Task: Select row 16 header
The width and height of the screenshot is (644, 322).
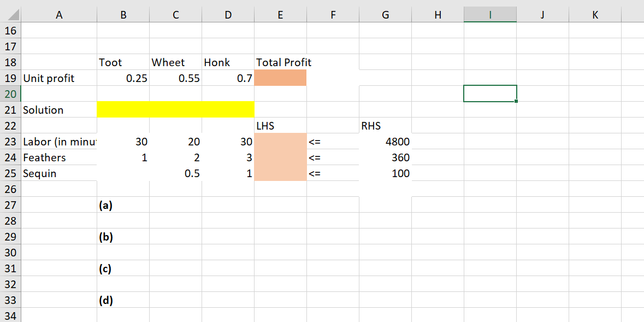Action: 10,31
